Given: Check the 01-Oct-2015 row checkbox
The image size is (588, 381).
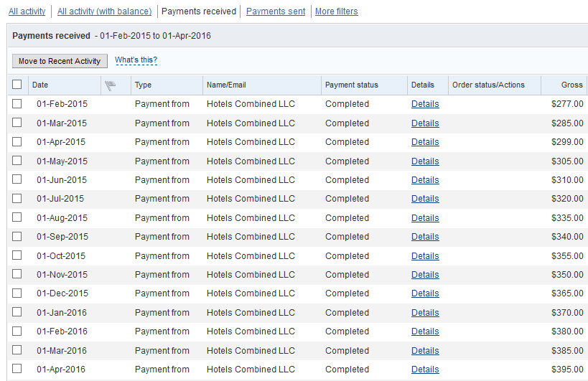Looking at the screenshot, I should (17, 255).
